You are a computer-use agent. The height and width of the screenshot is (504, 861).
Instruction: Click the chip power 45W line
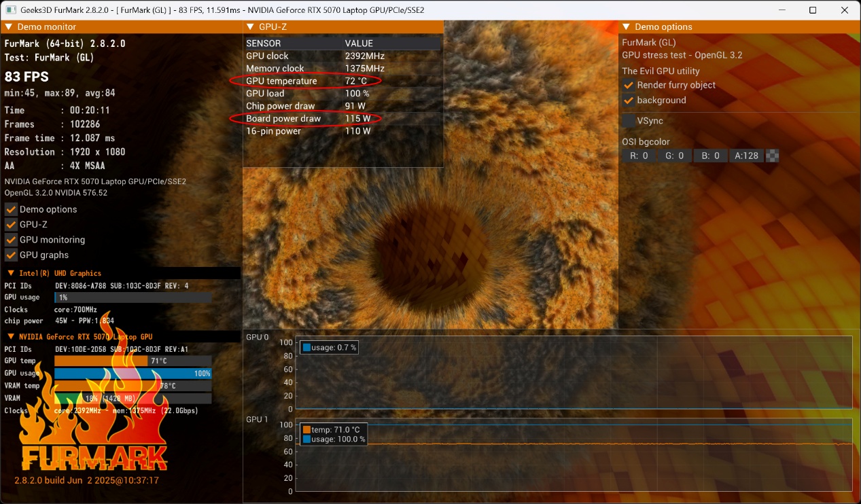[59, 321]
